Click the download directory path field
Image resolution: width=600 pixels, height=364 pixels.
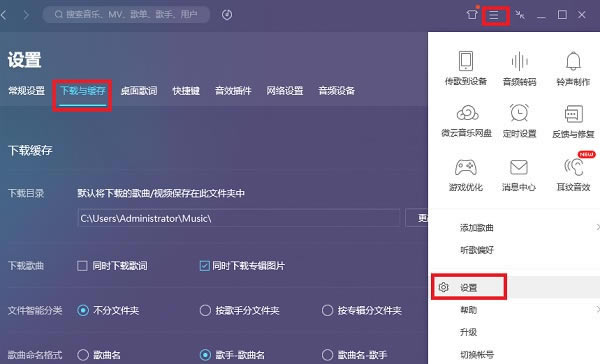(x=239, y=218)
